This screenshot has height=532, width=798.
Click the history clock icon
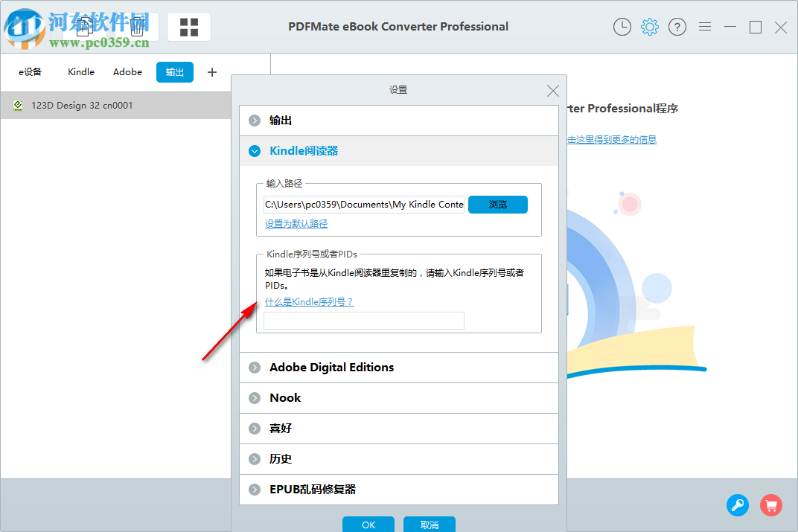[x=622, y=27]
